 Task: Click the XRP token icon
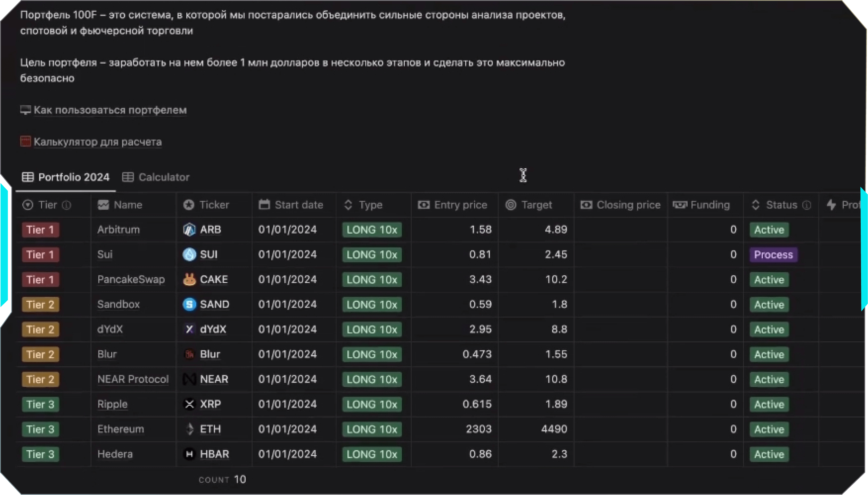pyautogui.click(x=189, y=404)
